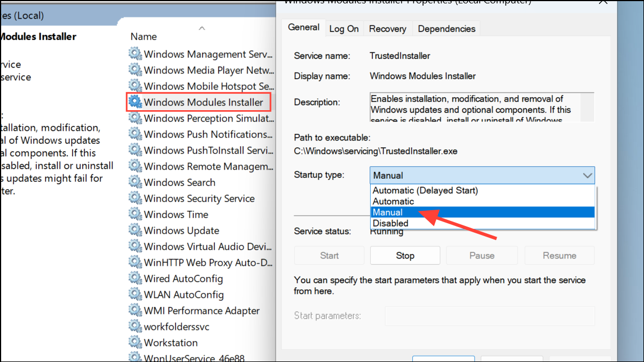The height and width of the screenshot is (362, 644).
Task: Choose Manual option in dropdown list
Action: pos(483,212)
